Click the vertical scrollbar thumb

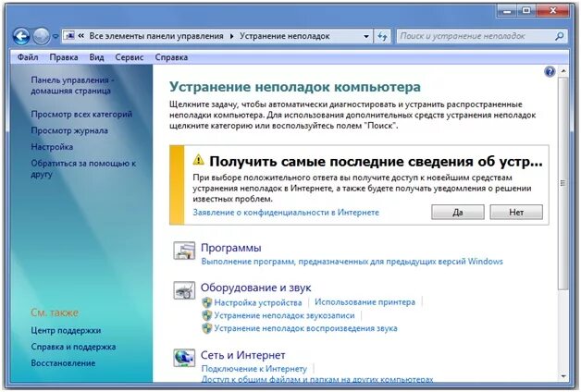563,183
